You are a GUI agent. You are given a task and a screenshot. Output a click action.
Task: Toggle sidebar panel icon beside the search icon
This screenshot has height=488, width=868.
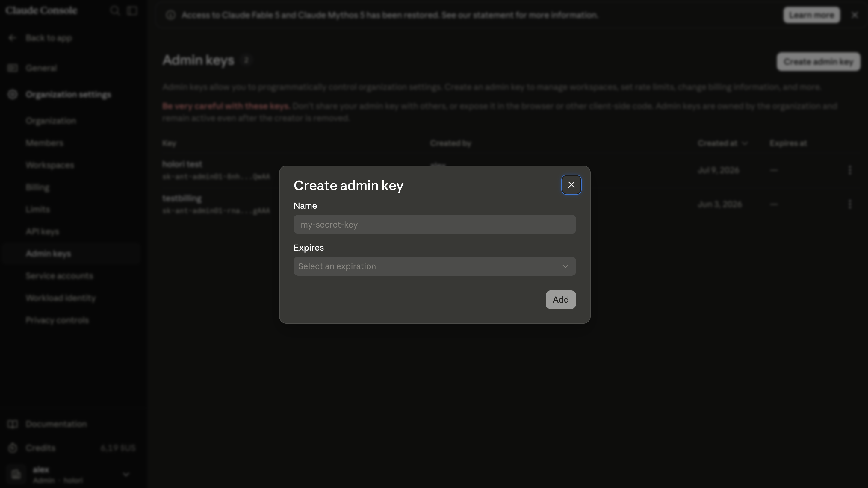(132, 11)
